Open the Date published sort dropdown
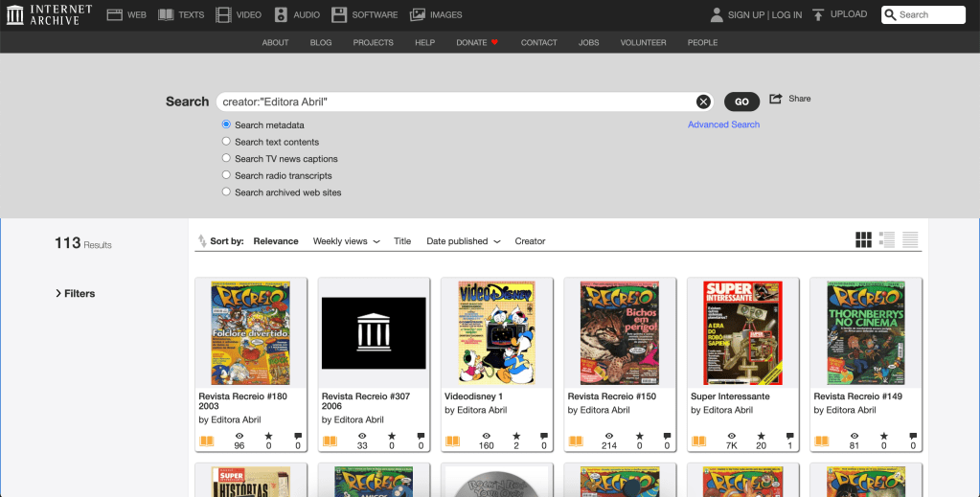This screenshot has width=980, height=497. coord(463,241)
